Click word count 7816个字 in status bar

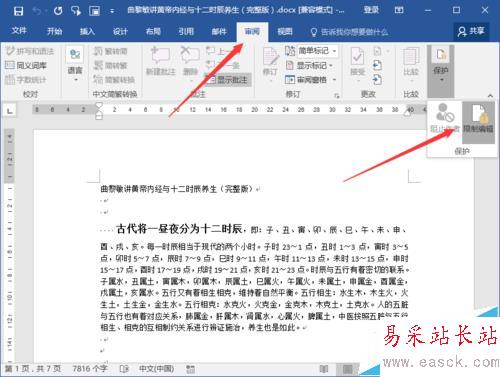tap(90, 369)
